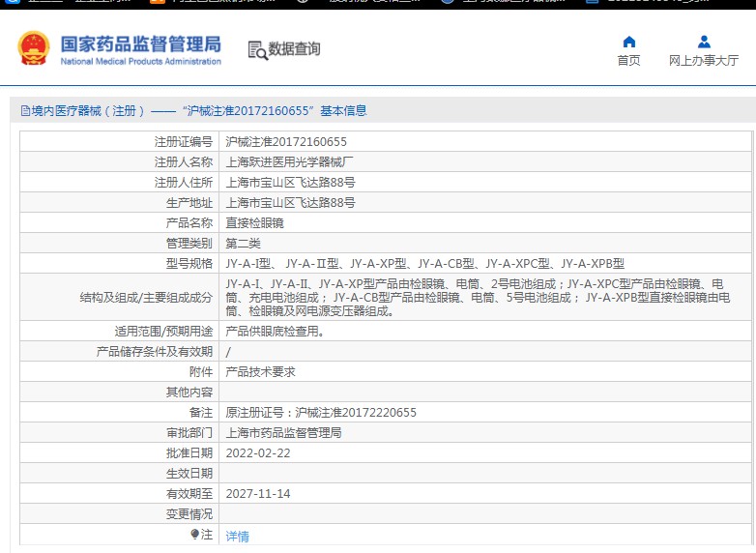The width and height of the screenshot is (756, 553).
Task: Click the 生产地址 address value
Action: [290, 202]
